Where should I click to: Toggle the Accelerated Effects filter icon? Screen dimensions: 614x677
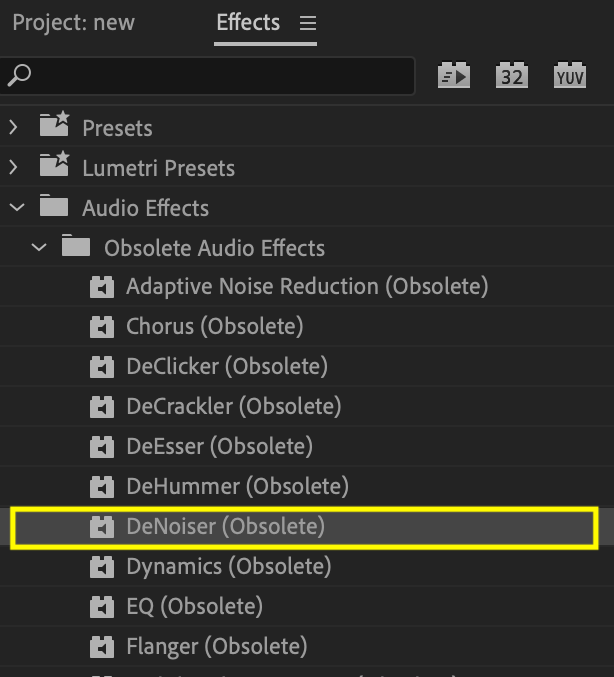pyautogui.click(x=454, y=76)
